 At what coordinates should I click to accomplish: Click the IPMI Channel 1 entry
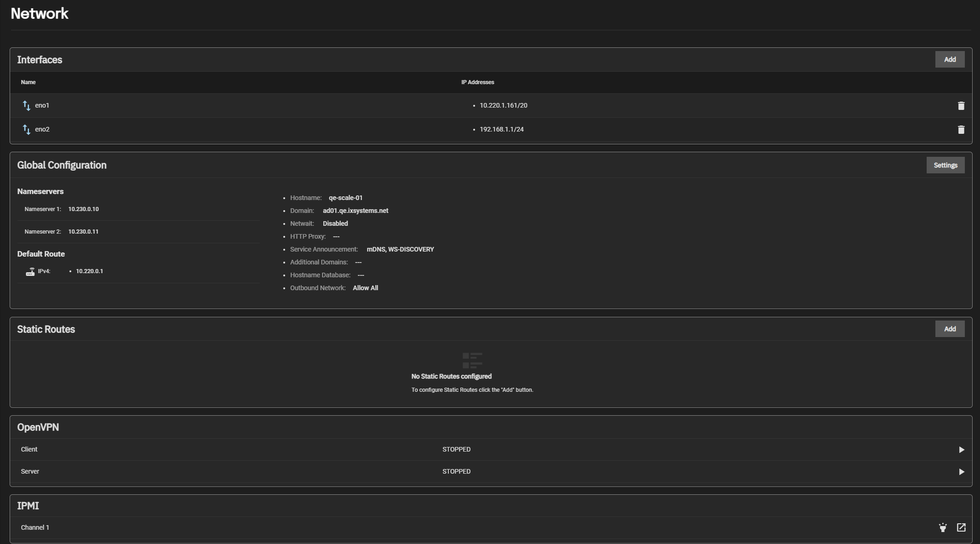pos(35,527)
